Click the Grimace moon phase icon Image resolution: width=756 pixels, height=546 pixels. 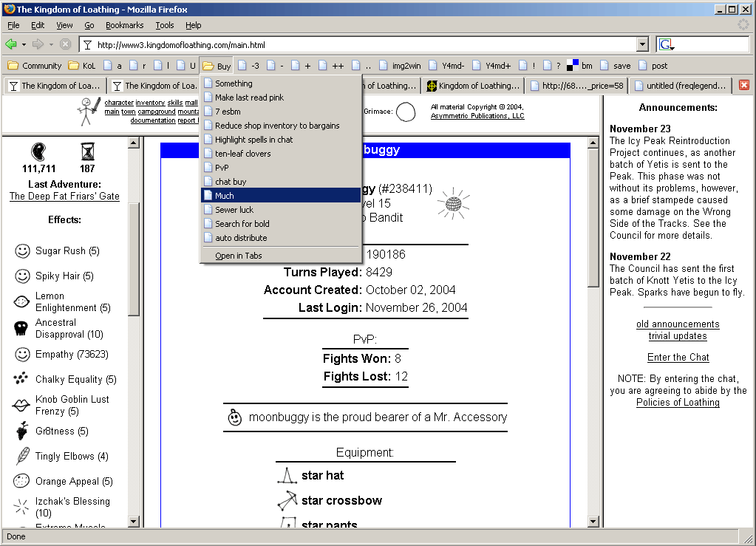(x=406, y=112)
